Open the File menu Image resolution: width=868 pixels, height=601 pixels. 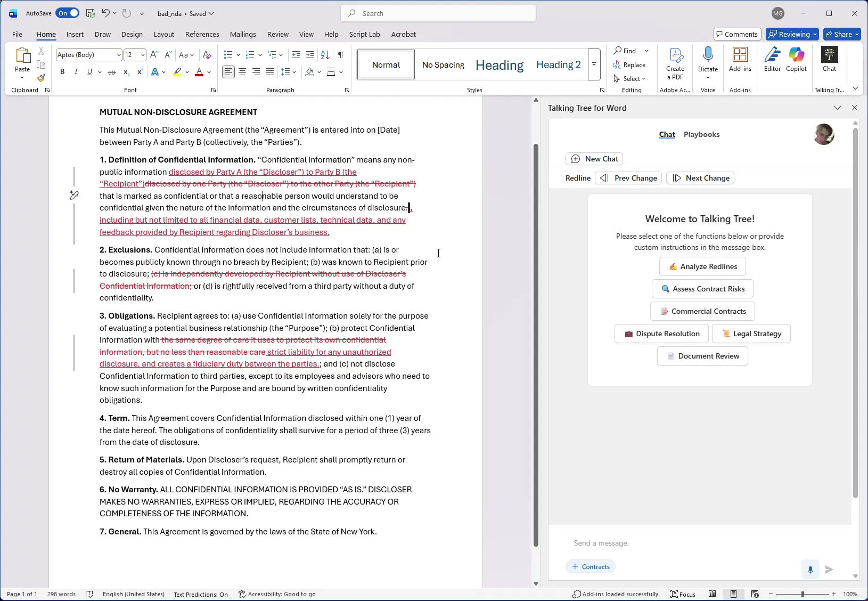[17, 34]
